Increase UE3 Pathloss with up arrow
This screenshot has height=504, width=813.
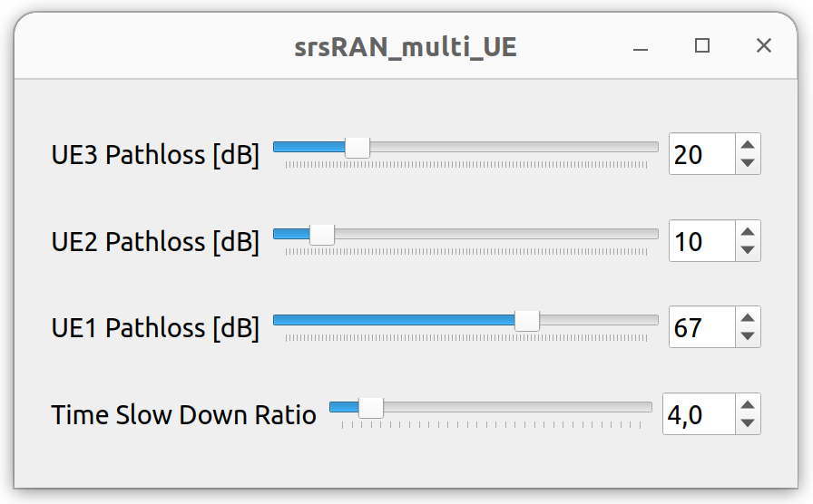[x=747, y=144]
